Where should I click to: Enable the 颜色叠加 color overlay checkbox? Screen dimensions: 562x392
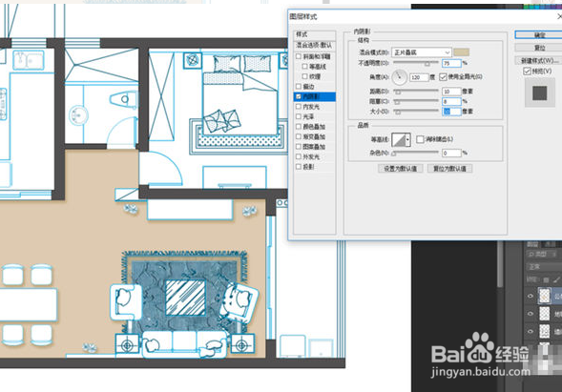point(299,127)
